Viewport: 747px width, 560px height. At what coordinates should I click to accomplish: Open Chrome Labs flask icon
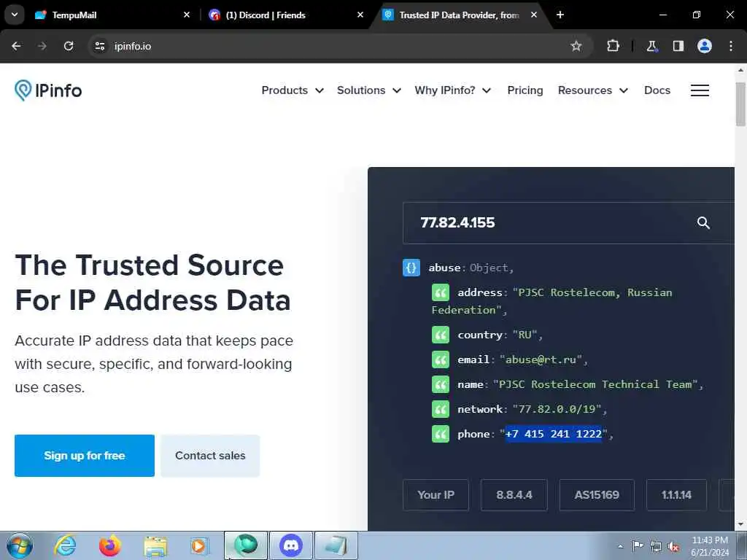(x=651, y=46)
